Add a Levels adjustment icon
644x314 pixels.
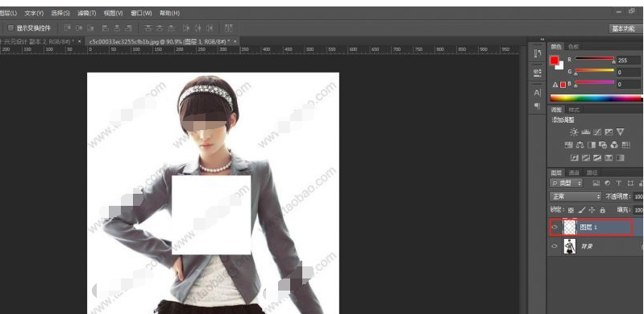pyautogui.click(x=586, y=132)
